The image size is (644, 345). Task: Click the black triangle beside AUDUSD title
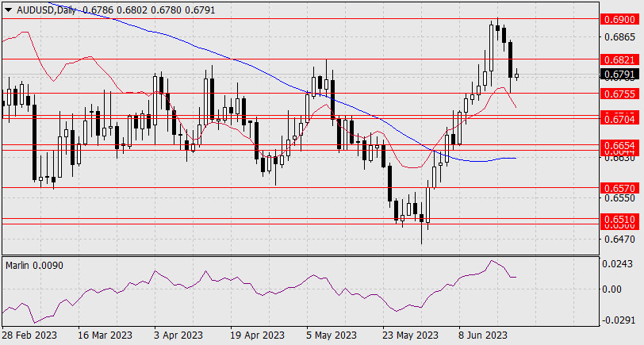click(x=8, y=8)
